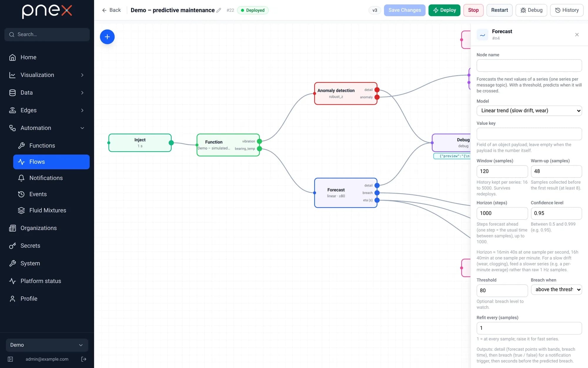The height and width of the screenshot is (368, 588).
Task: Open the Model dropdown
Action: click(529, 111)
